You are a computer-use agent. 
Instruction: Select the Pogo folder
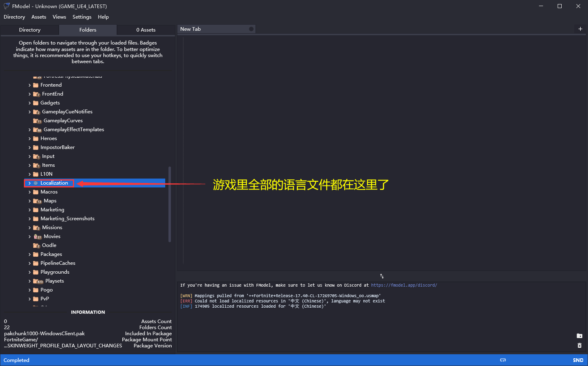click(x=47, y=290)
